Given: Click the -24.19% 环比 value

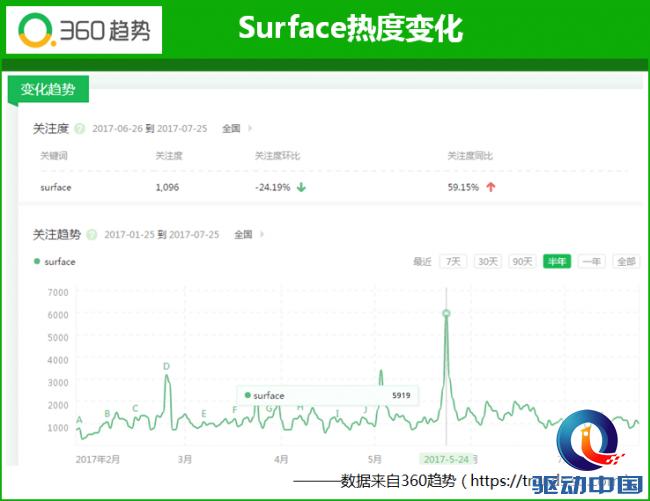Looking at the screenshot, I should pos(272,187).
